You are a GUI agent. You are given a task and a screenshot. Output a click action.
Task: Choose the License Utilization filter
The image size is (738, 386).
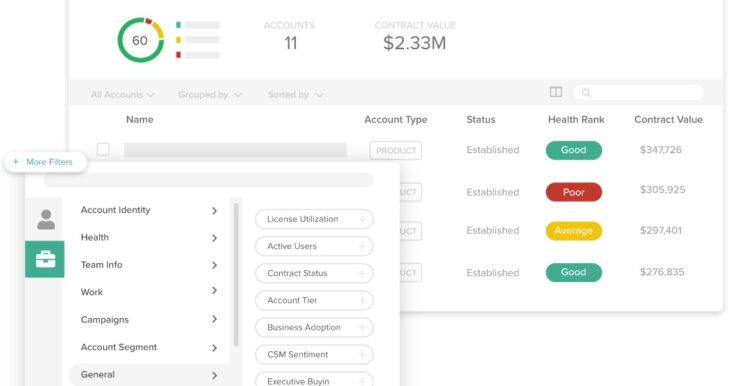[x=314, y=219]
